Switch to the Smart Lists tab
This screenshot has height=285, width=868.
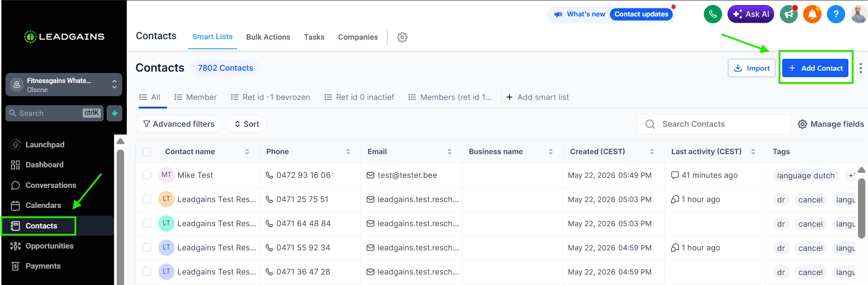[212, 37]
